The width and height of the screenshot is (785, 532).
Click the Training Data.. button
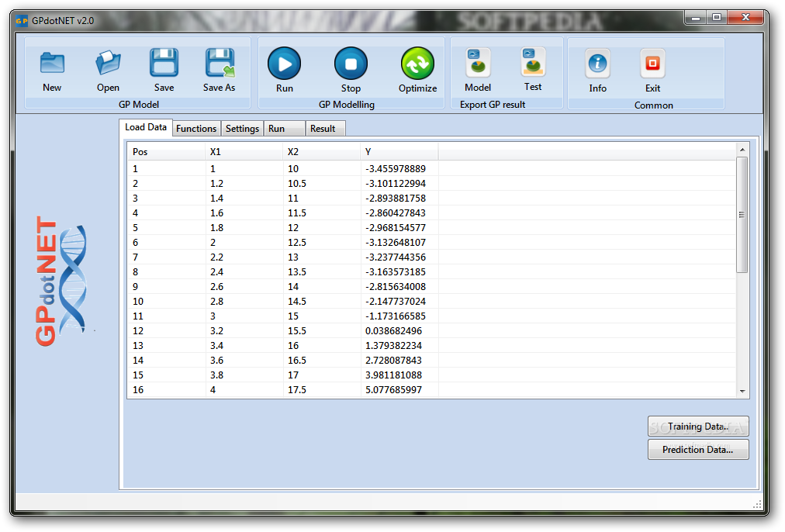(x=698, y=427)
